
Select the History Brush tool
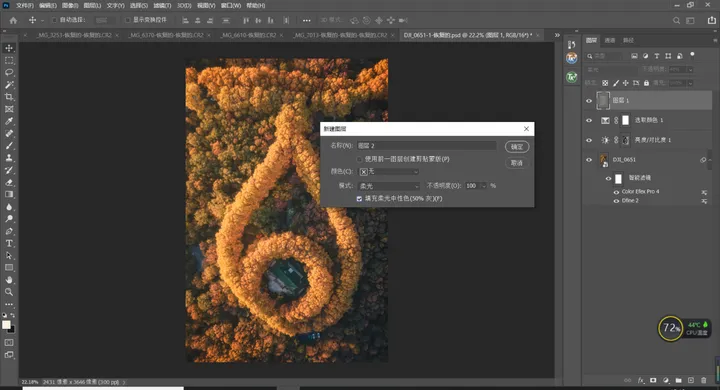click(9, 170)
